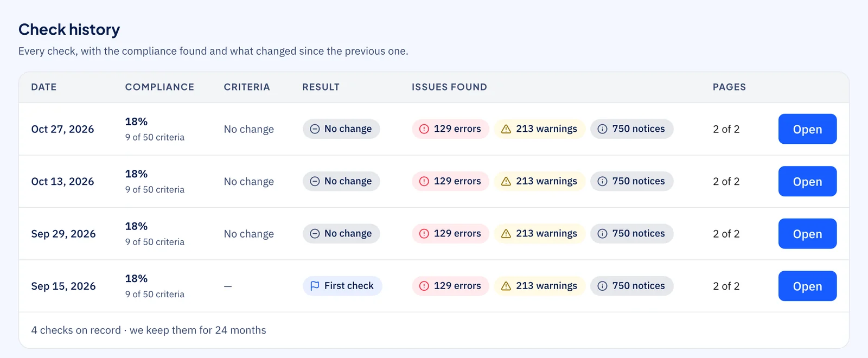This screenshot has height=358, width=868.
Task: Click 9 of 50 criteria in Sep 15 row
Action: pyautogui.click(x=155, y=295)
